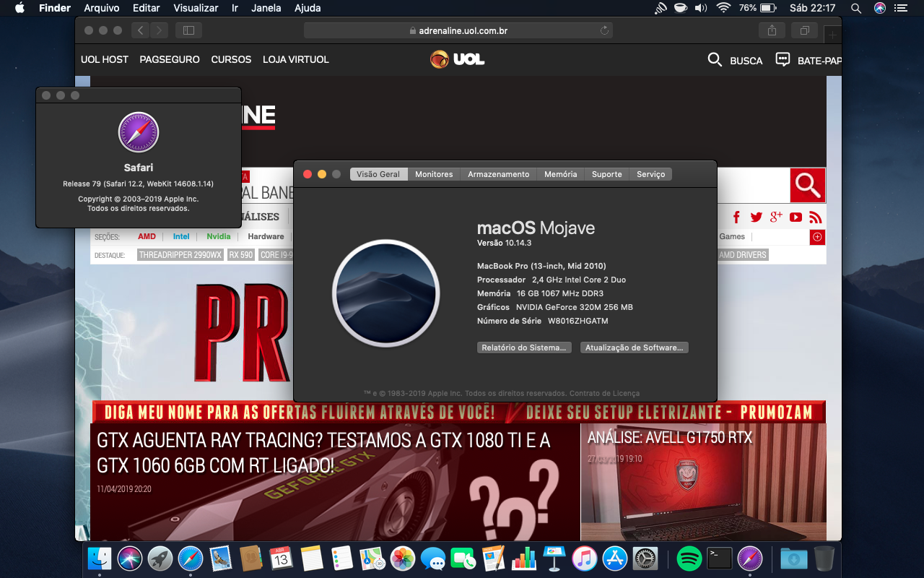Open the site's YouTube icon
The height and width of the screenshot is (578, 924).
click(x=796, y=217)
